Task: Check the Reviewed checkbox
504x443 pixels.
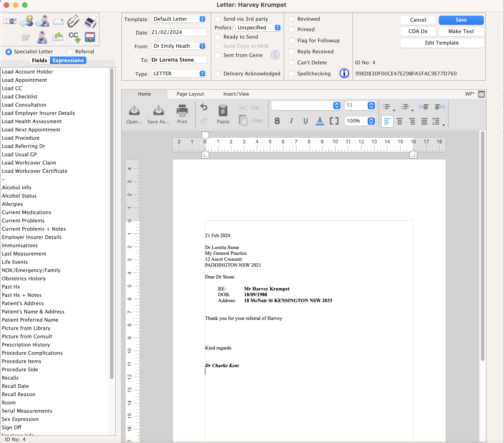Action: point(291,19)
